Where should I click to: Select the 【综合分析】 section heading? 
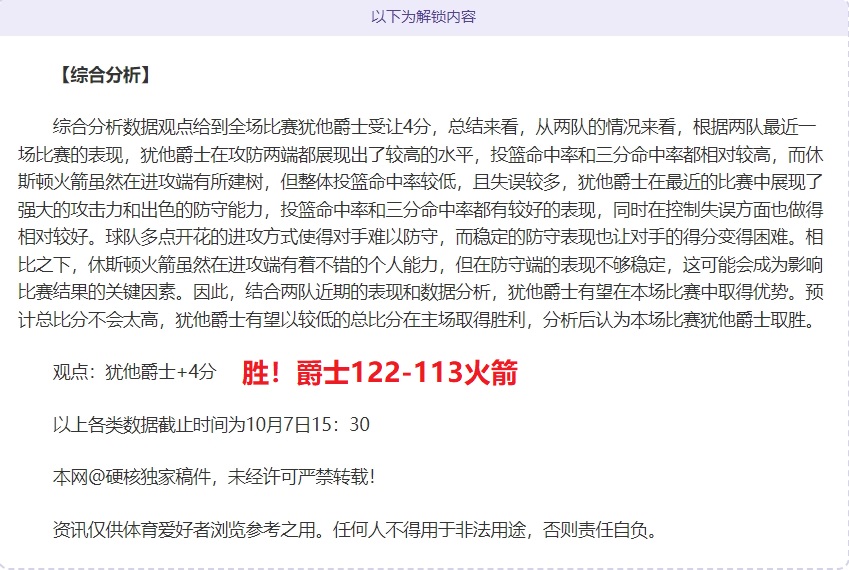[104, 75]
